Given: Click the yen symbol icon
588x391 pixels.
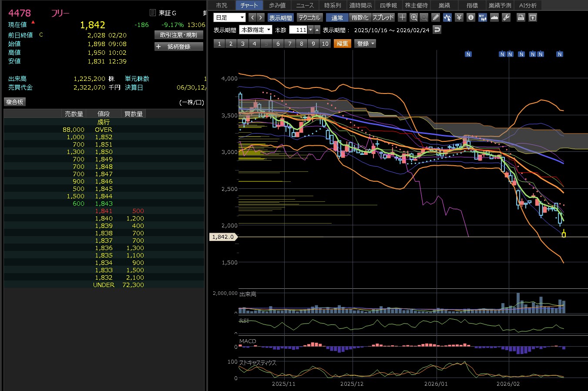Looking at the screenshot, I should tap(459, 17).
